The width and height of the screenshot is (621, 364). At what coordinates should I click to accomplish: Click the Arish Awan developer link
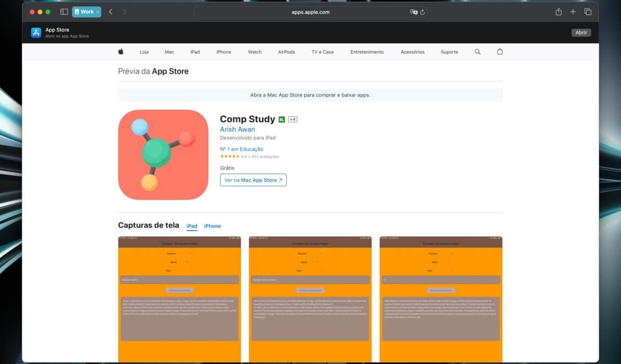(237, 129)
